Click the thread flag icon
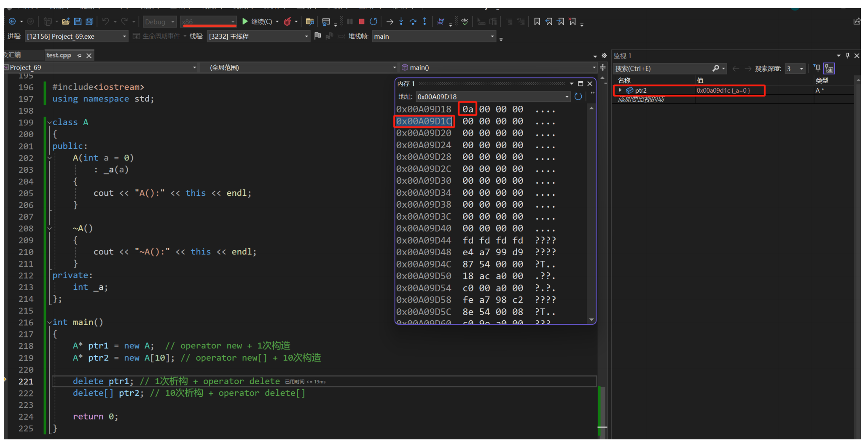868x444 pixels. [x=318, y=36]
